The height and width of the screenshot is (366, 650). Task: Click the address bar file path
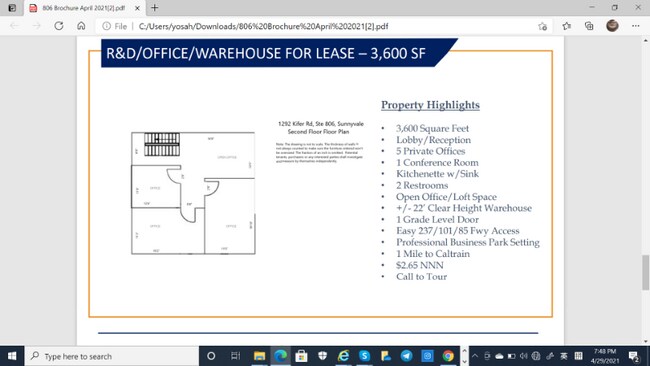(263, 26)
